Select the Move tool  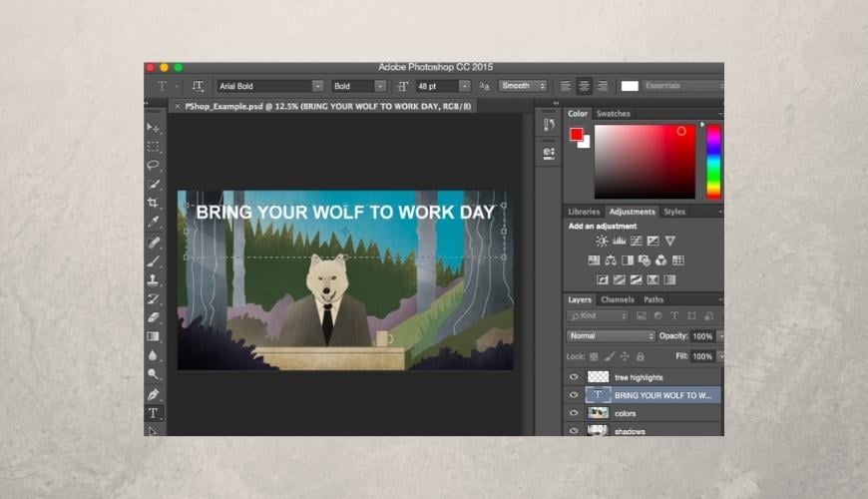[x=154, y=128]
